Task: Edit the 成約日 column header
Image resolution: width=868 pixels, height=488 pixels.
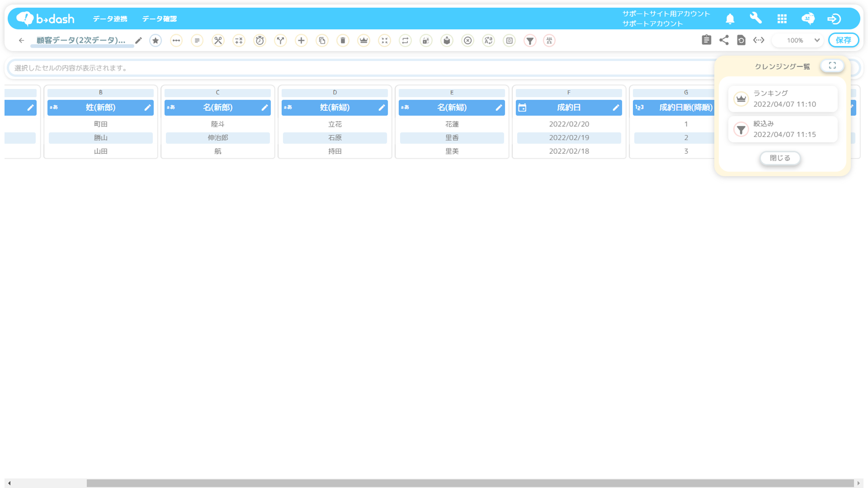Action: tap(616, 107)
